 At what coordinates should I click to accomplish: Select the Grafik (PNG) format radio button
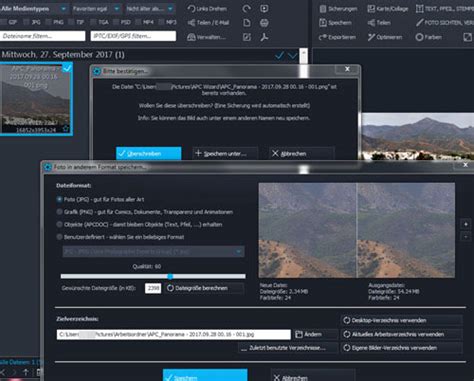click(59, 212)
